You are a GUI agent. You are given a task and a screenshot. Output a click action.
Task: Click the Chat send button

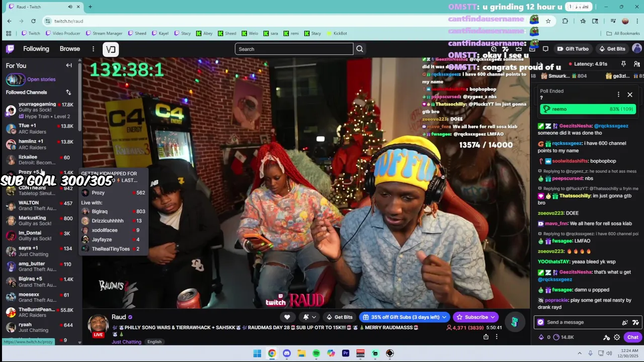tap(632, 337)
